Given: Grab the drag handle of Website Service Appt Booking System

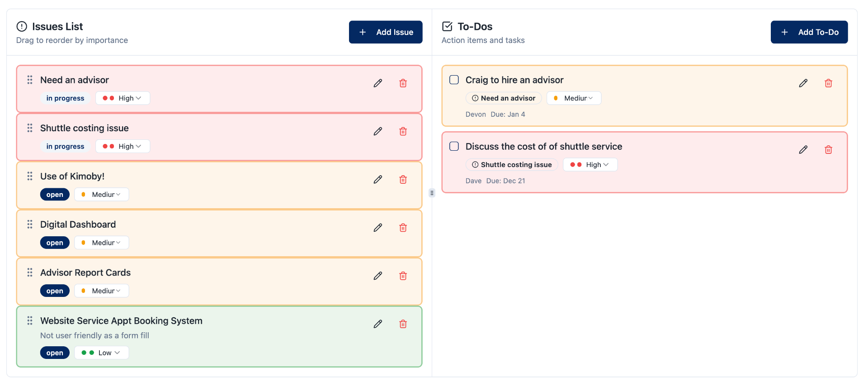Looking at the screenshot, I should click(30, 321).
